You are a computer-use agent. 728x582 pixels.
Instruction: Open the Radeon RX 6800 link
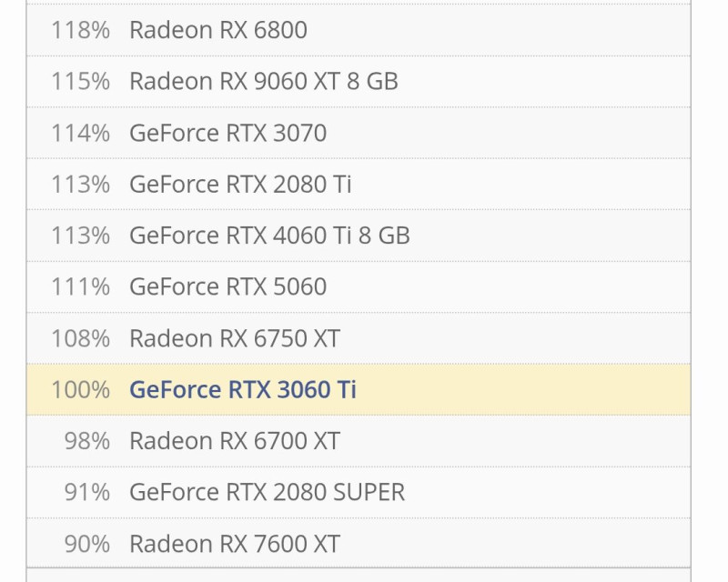coord(218,30)
